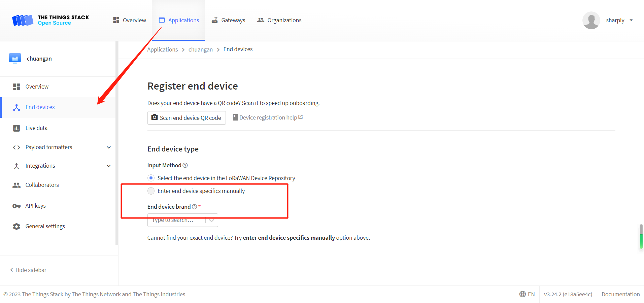Open API keys via the key icon
Viewport: 644px width, 303px height.
tap(16, 206)
